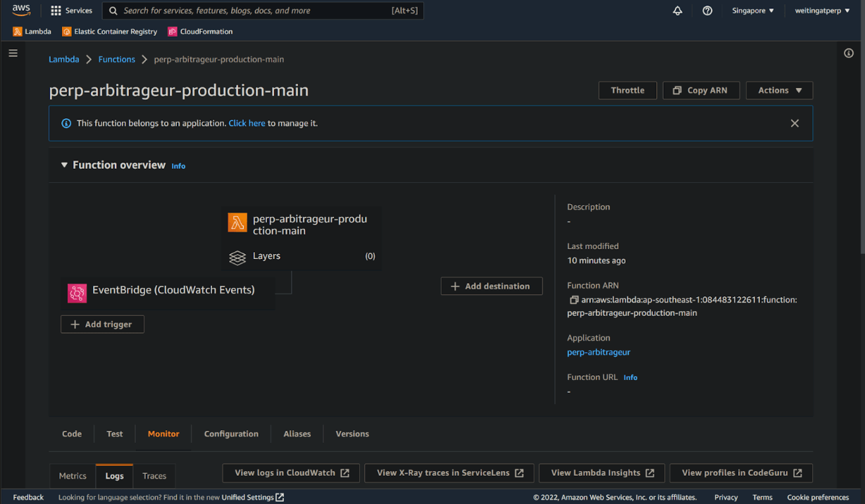Click the Function ARN value text
This screenshot has height=504, width=865.
[682, 306]
